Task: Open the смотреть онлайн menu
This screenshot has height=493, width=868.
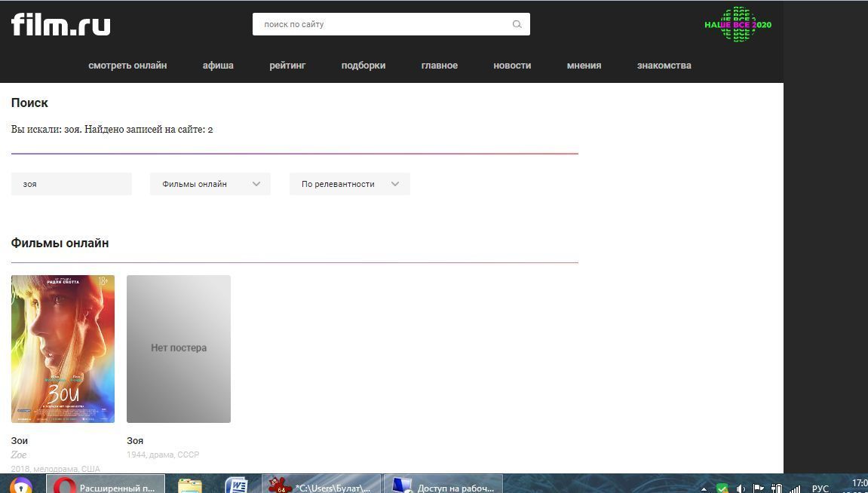Action: tap(127, 66)
